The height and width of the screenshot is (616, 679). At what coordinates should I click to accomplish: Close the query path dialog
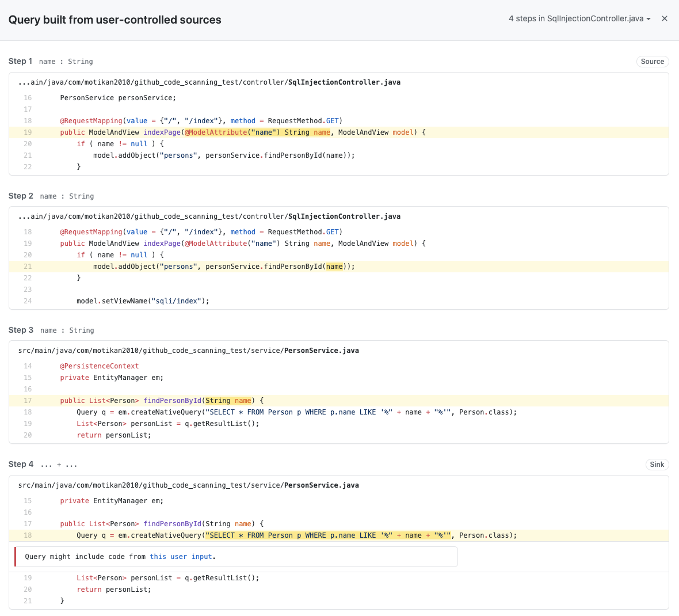coord(665,18)
